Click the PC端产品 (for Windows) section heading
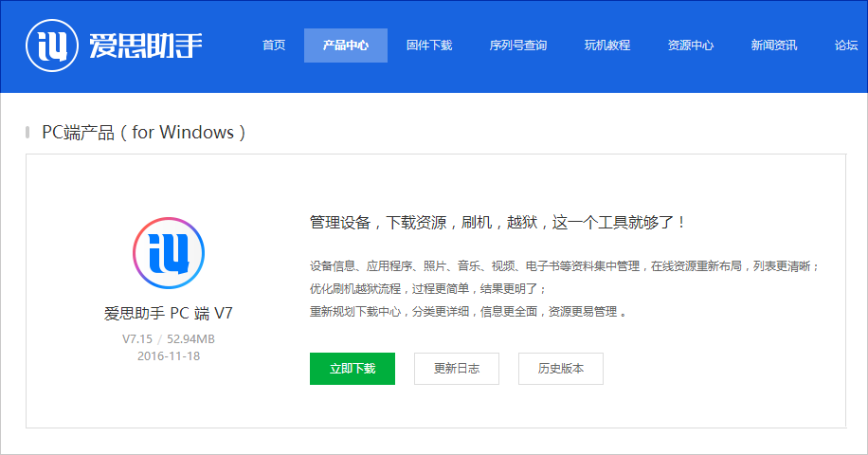This screenshot has height=455, width=868. click(144, 133)
